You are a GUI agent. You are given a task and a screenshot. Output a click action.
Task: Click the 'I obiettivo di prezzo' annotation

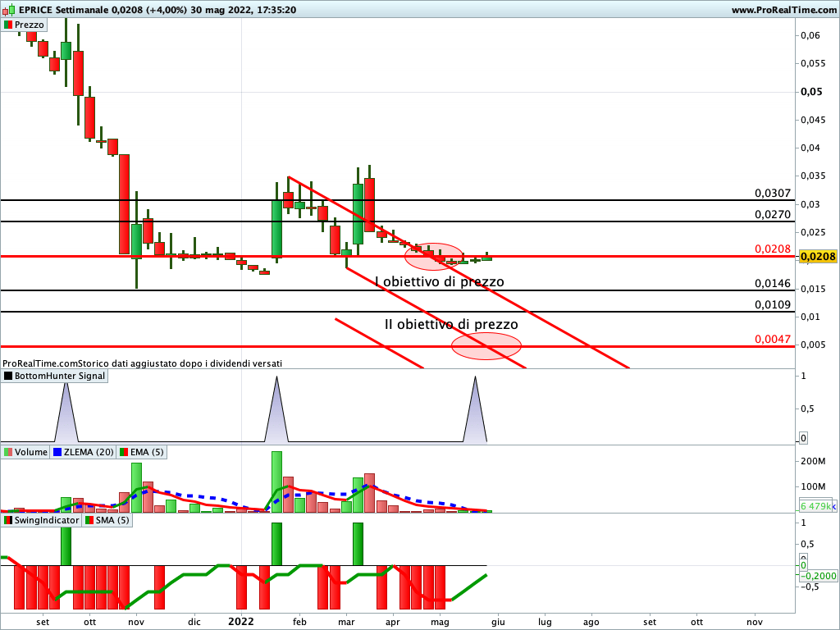439,282
